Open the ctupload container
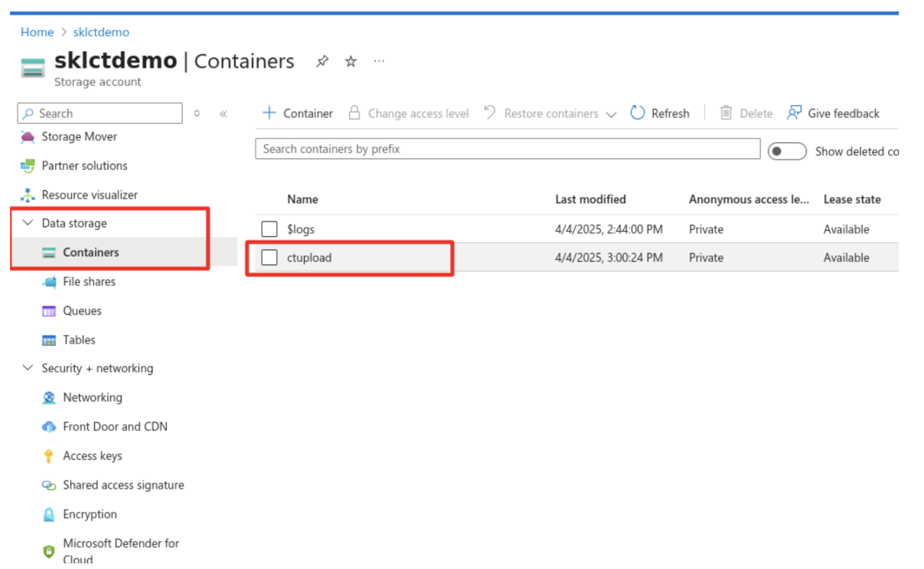The image size is (924, 569). pyautogui.click(x=309, y=257)
